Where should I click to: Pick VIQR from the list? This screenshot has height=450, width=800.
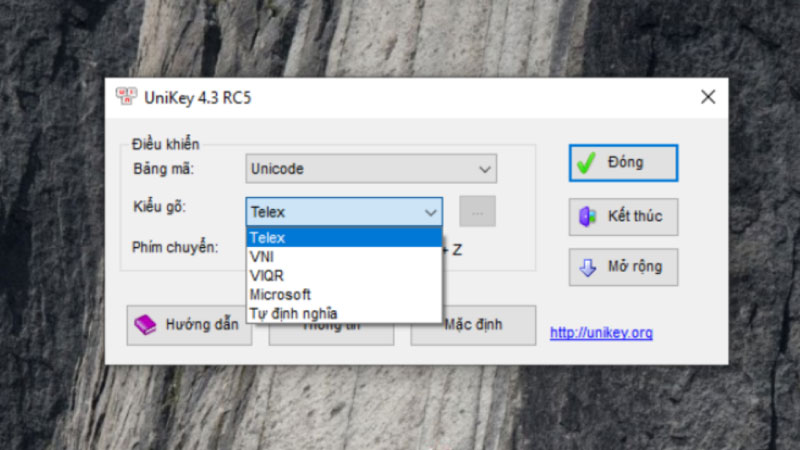tap(344, 276)
